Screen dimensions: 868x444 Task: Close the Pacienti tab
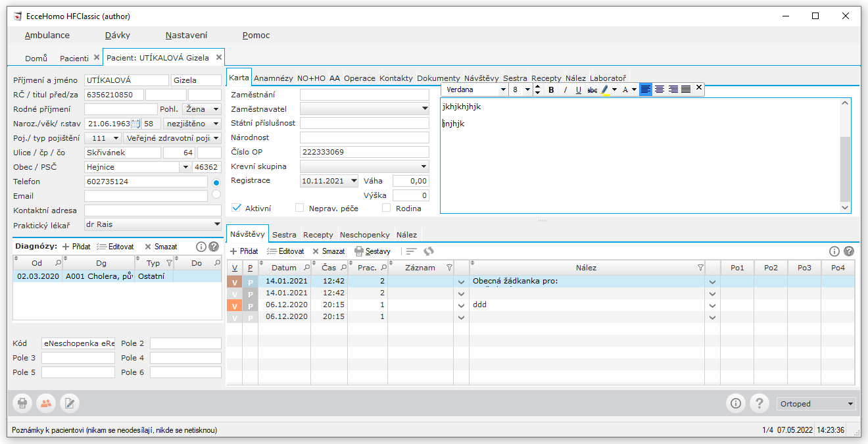pyautogui.click(x=97, y=57)
